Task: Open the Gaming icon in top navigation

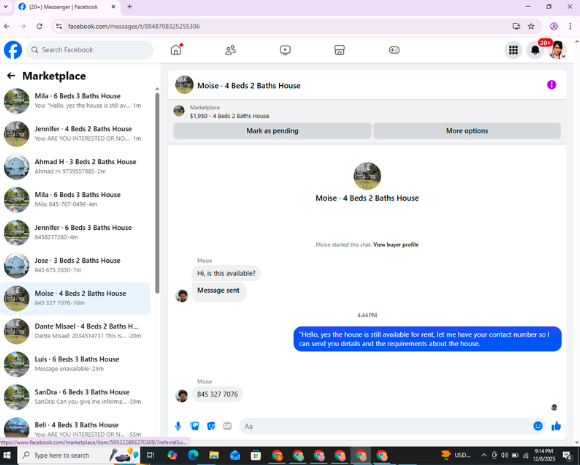Action: coord(394,50)
